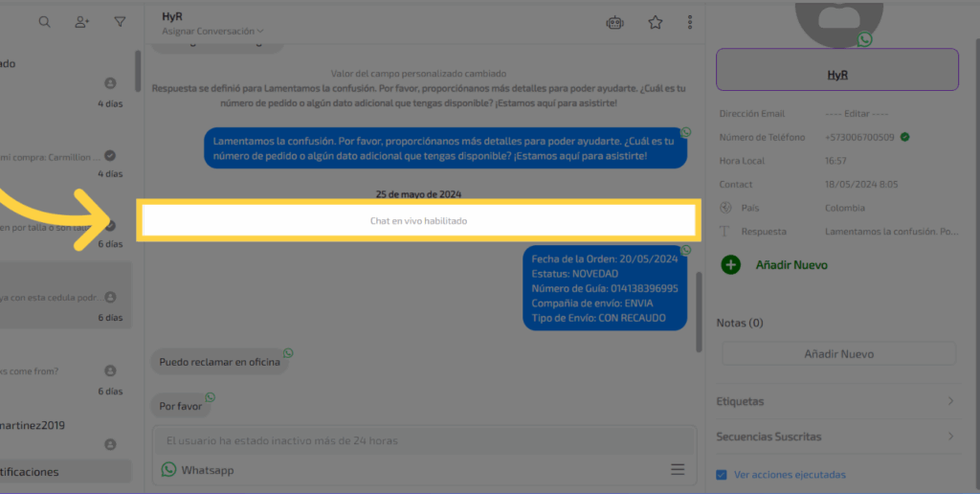Click the HyR contact name button

pos(837,74)
